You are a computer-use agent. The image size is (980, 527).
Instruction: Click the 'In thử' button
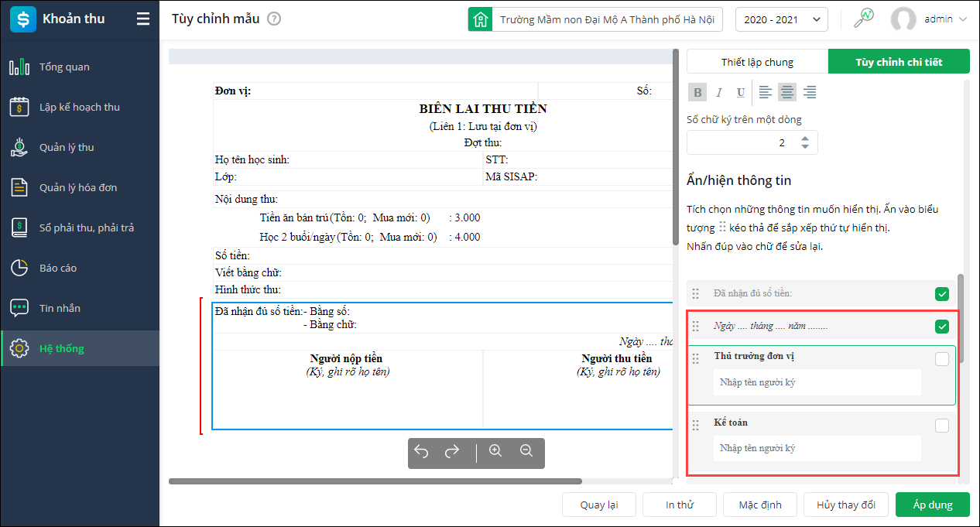click(x=680, y=505)
